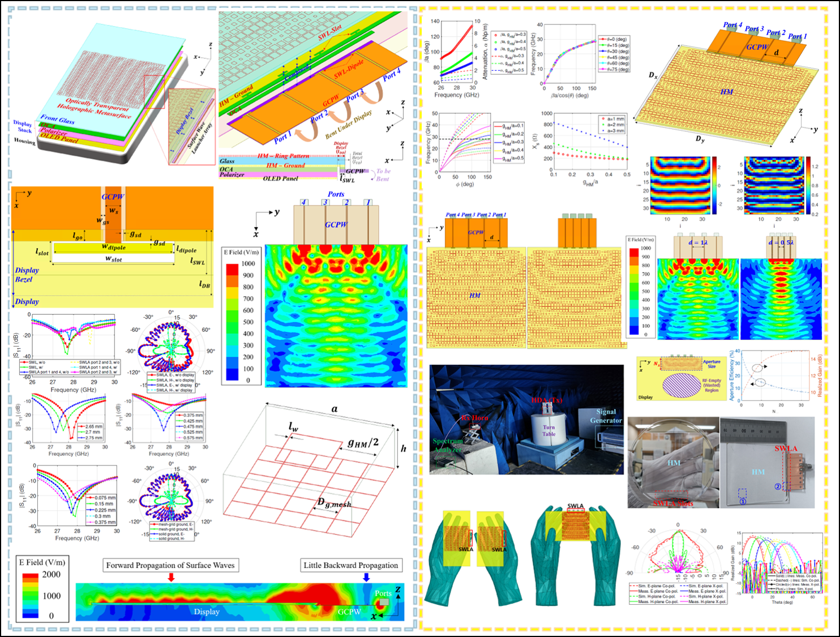The image size is (840, 637).
Task: Click the 'Realized Gain (dBi)' orange axis title
Action: [820, 376]
